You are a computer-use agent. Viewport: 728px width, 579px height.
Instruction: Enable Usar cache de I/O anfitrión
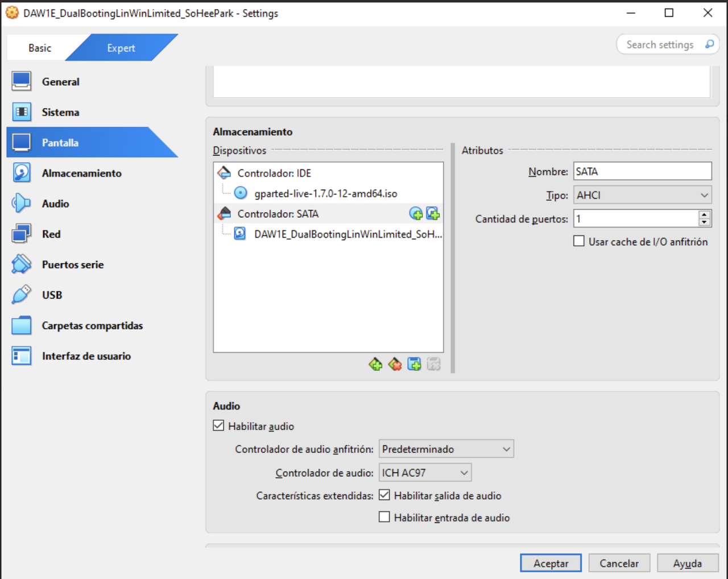pos(579,241)
